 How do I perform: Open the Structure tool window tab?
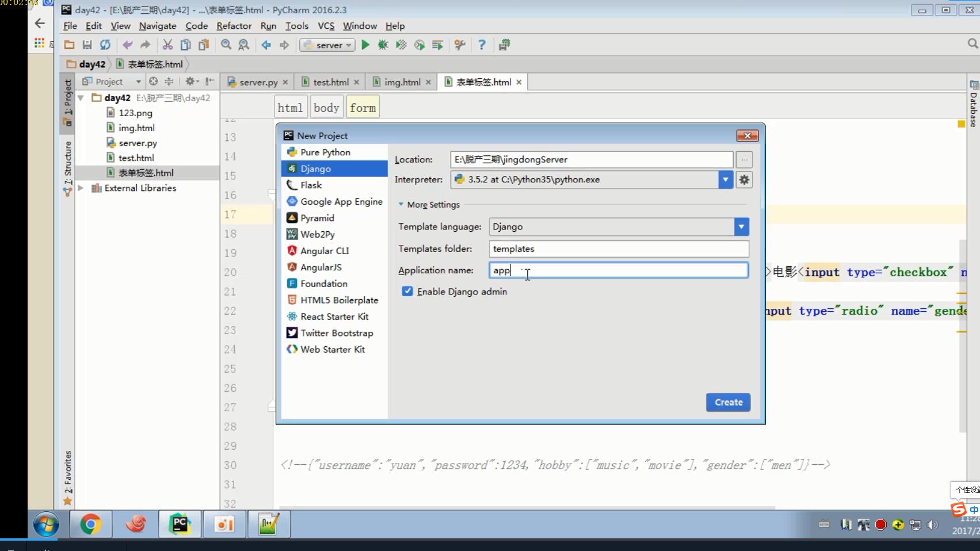coord(68,168)
